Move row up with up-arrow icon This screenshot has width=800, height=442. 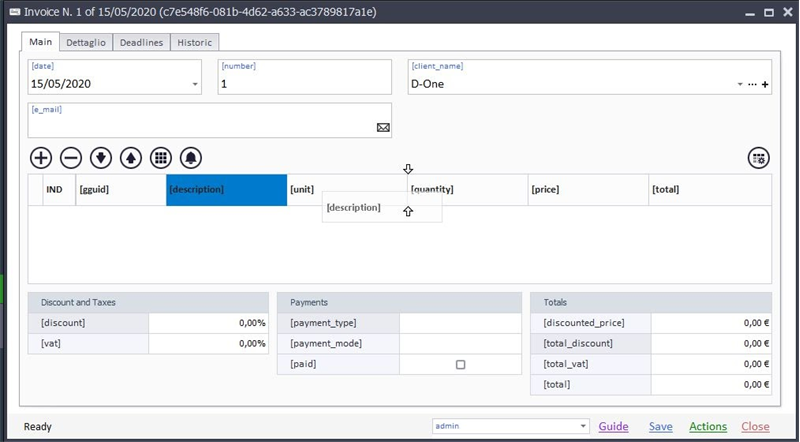[x=131, y=158]
